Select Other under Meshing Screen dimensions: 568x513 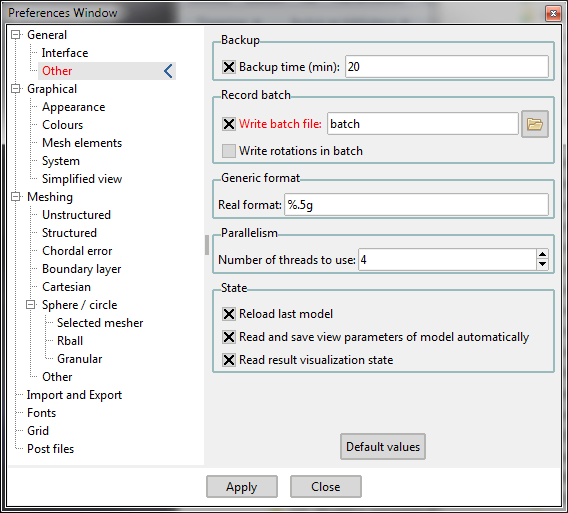[57, 377]
